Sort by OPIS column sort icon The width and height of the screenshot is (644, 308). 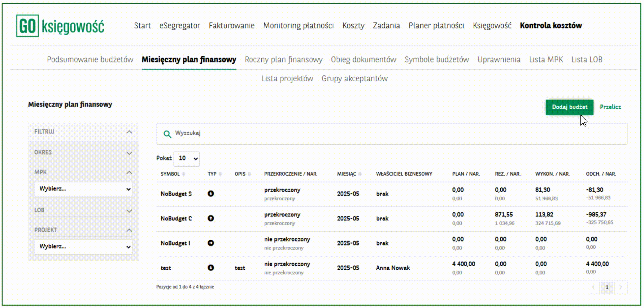(249, 174)
